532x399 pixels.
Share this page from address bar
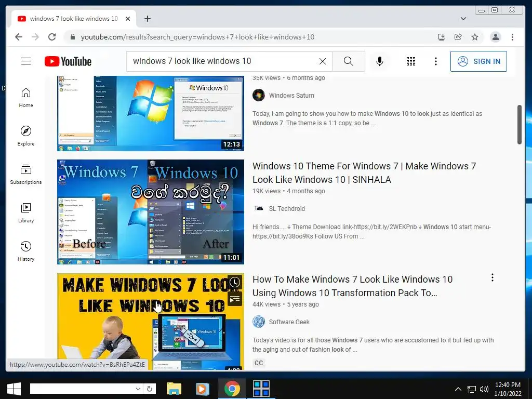click(458, 37)
